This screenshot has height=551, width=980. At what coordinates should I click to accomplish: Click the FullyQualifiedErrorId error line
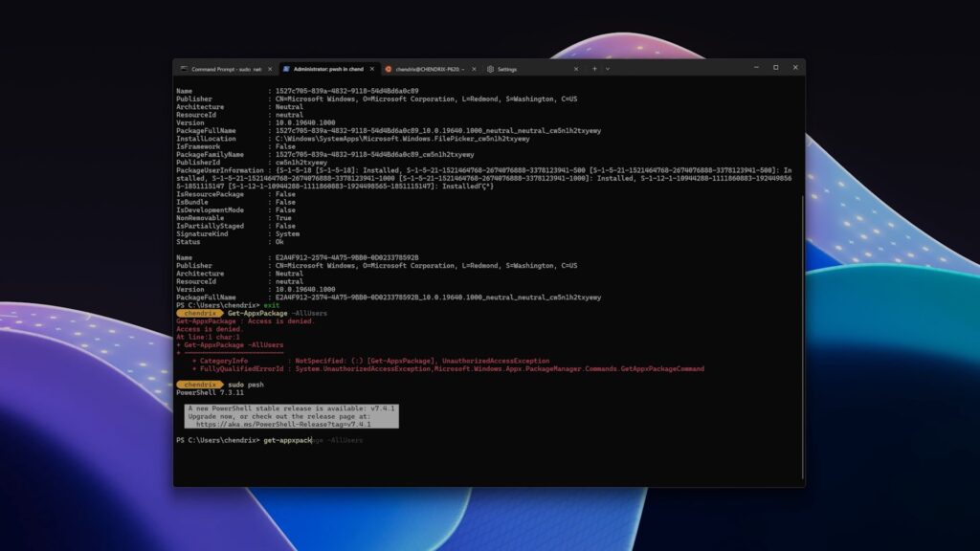coord(448,369)
